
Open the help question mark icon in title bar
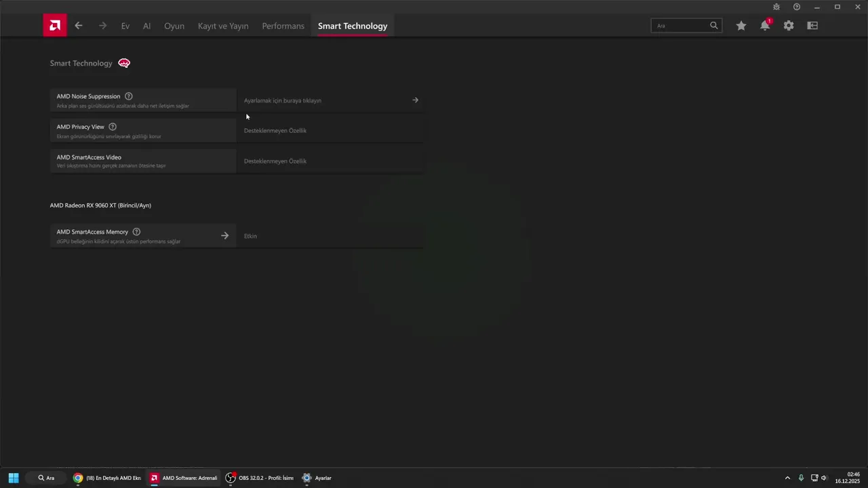click(x=797, y=7)
